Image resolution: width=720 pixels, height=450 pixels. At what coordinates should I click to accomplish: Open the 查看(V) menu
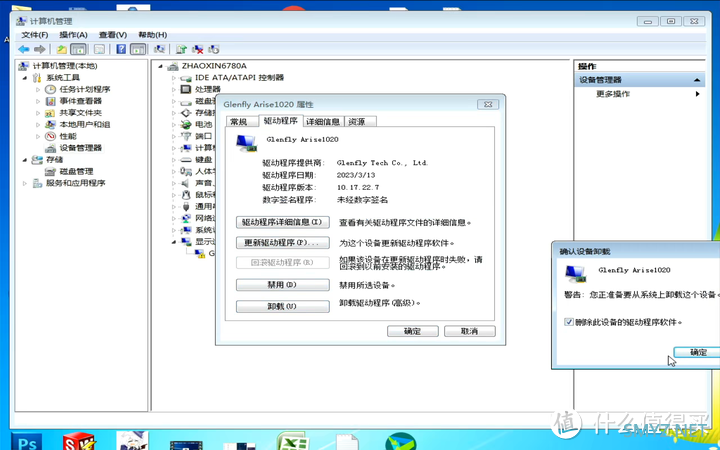point(113,35)
